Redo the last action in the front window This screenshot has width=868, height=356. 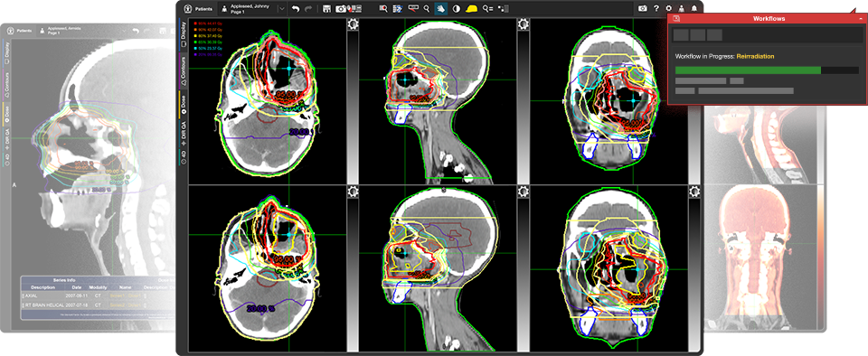[309, 9]
